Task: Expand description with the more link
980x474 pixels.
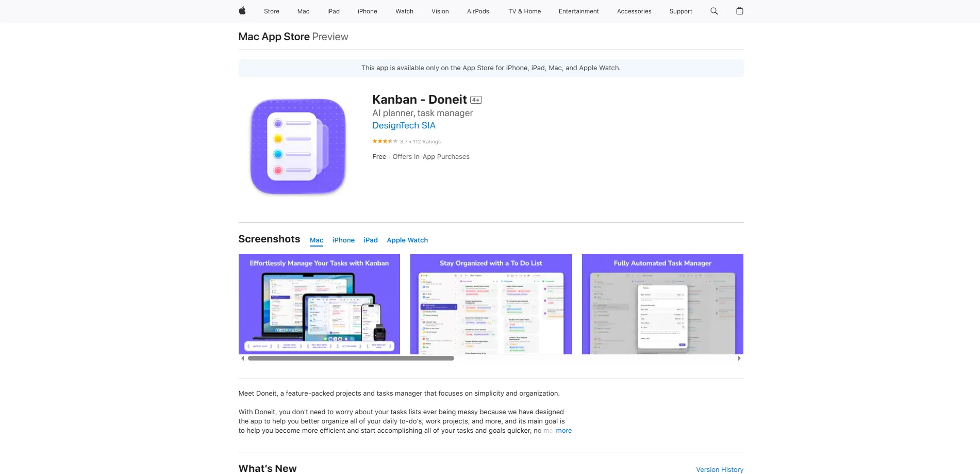Action: tap(563, 431)
